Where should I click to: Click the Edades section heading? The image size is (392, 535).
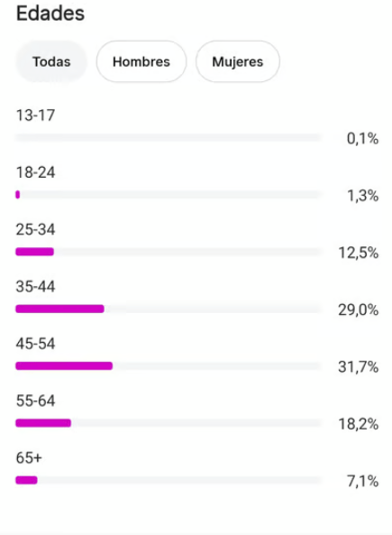pyautogui.click(x=50, y=14)
